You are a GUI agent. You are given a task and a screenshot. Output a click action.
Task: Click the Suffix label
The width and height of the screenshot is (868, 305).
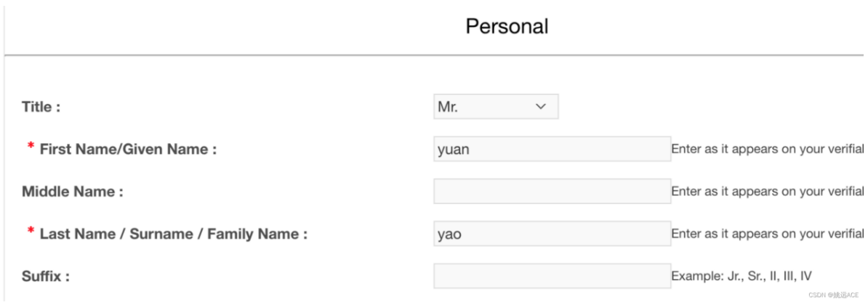pyautogui.click(x=45, y=276)
